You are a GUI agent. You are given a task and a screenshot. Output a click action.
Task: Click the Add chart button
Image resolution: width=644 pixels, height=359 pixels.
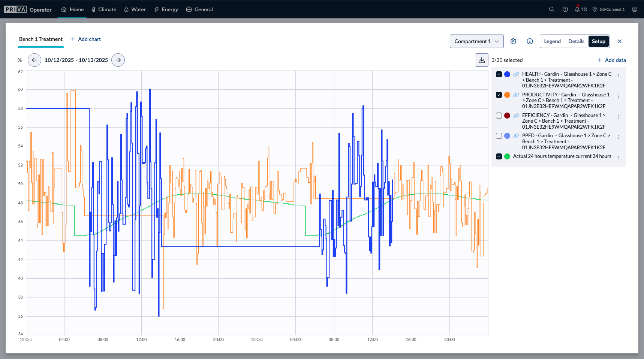pos(86,39)
